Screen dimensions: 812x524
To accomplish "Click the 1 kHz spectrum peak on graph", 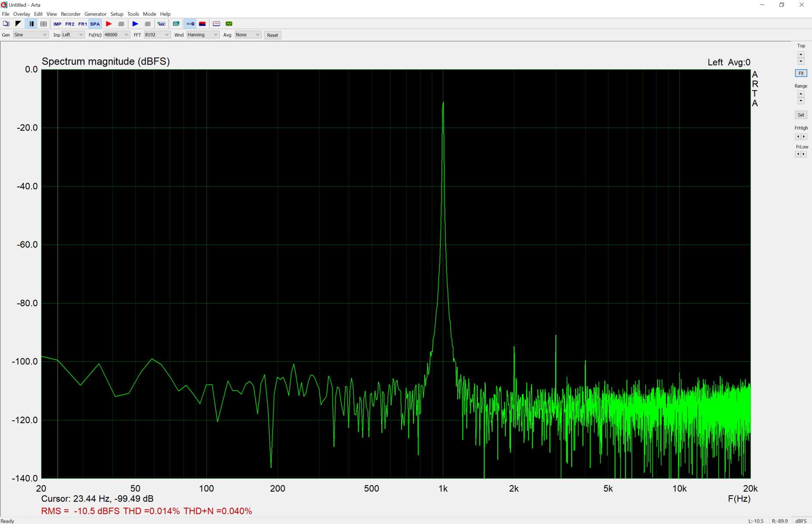I will [x=443, y=103].
